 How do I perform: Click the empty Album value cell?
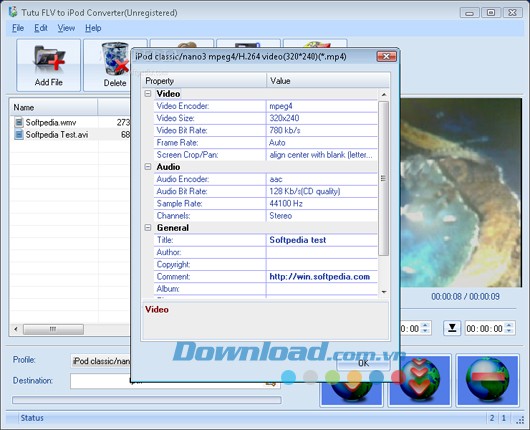coord(321,289)
